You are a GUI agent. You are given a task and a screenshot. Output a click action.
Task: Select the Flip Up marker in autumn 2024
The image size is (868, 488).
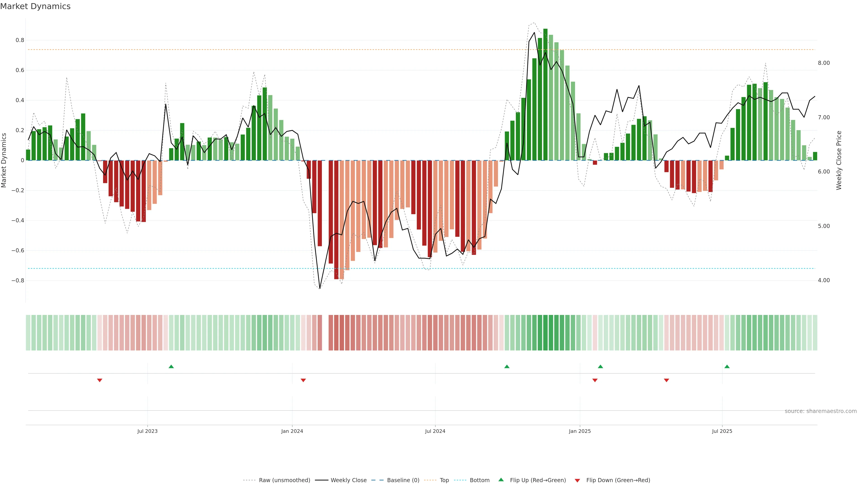[x=507, y=366]
